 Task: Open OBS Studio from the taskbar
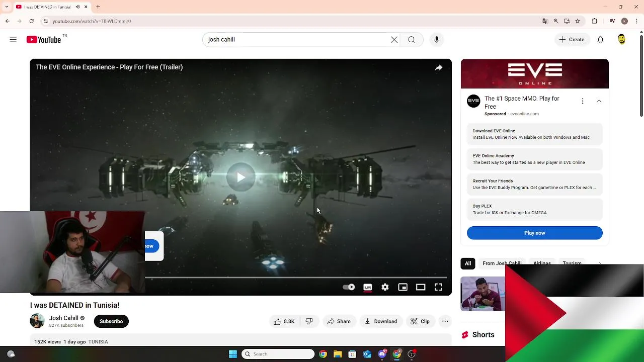[x=412, y=354]
